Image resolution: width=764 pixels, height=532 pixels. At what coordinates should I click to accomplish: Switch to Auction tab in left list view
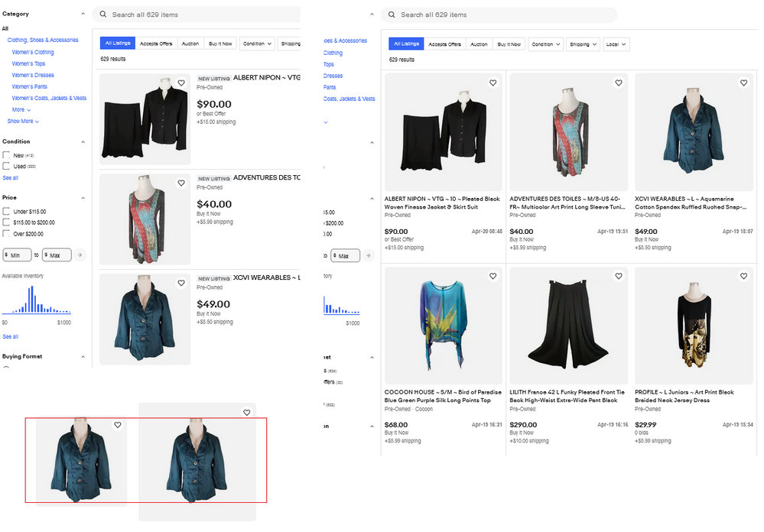tap(190, 44)
